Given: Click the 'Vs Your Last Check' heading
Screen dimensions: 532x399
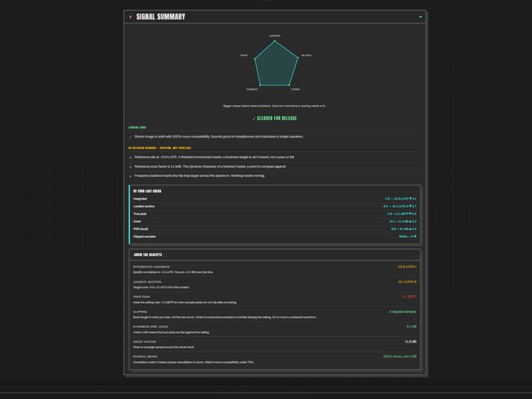Looking at the screenshot, I should coord(147,191).
